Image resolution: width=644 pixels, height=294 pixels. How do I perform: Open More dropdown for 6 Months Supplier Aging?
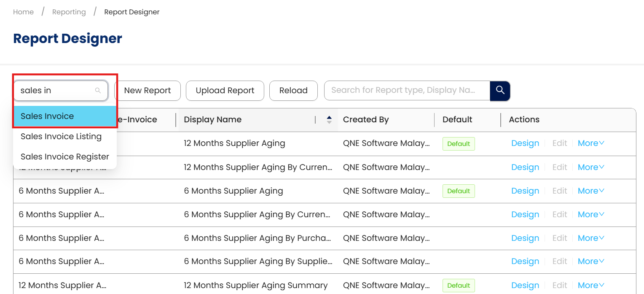tap(591, 191)
